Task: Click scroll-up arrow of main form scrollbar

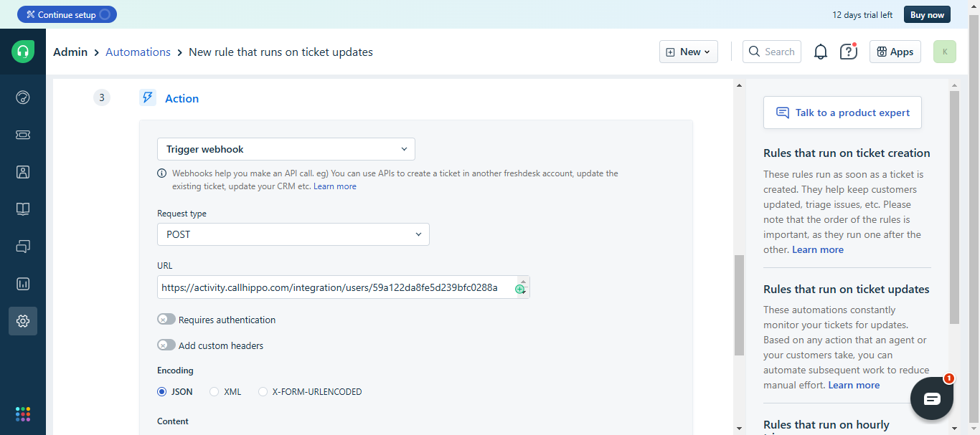Action: (739, 85)
